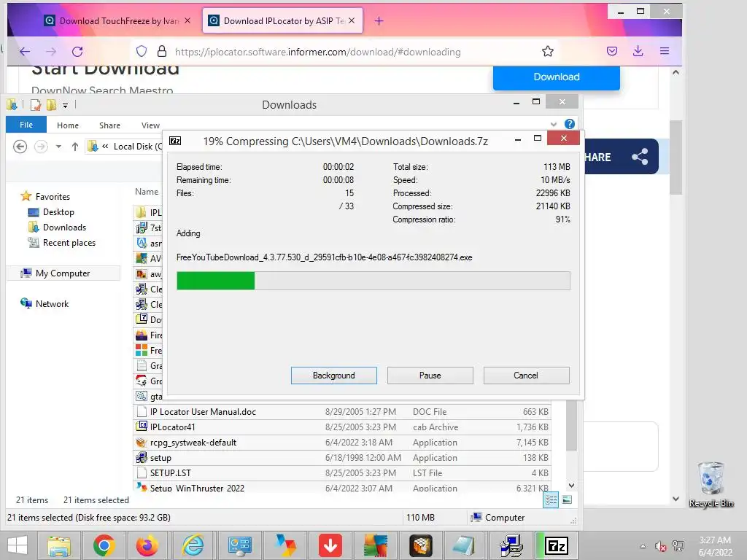Click the tracking protection shield icon
Image resolution: width=747 pixels, height=560 pixels.
[x=142, y=52]
